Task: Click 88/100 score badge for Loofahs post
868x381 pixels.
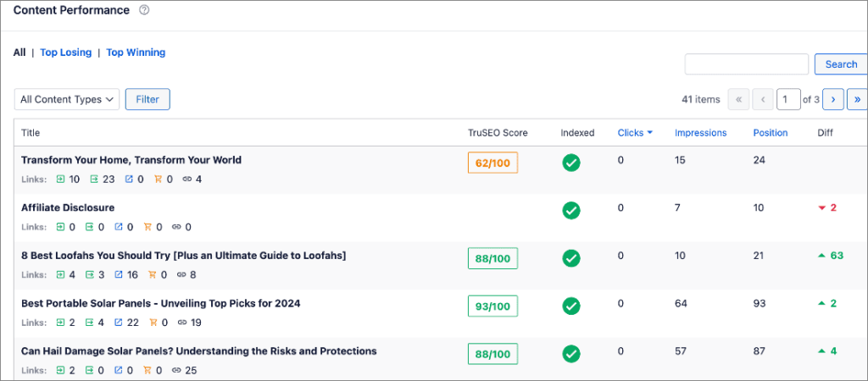Action: pyautogui.click(x=492, y=258)
